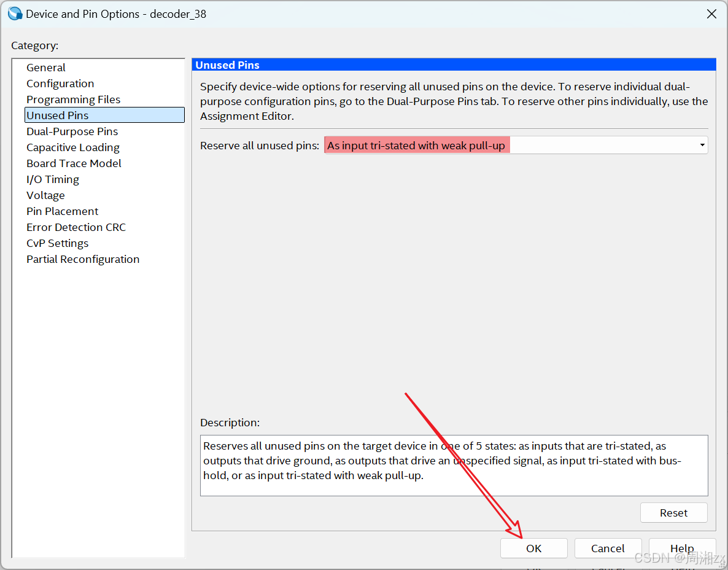Viewport: 728px width, 570px height.
Task: Open Board Trace Model category
Action: [74, 163]
